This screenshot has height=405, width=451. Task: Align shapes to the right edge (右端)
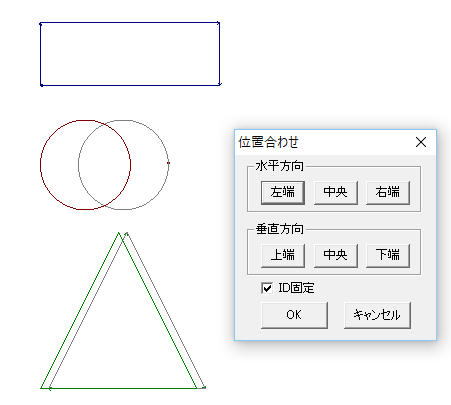click(x=388, y=193)
